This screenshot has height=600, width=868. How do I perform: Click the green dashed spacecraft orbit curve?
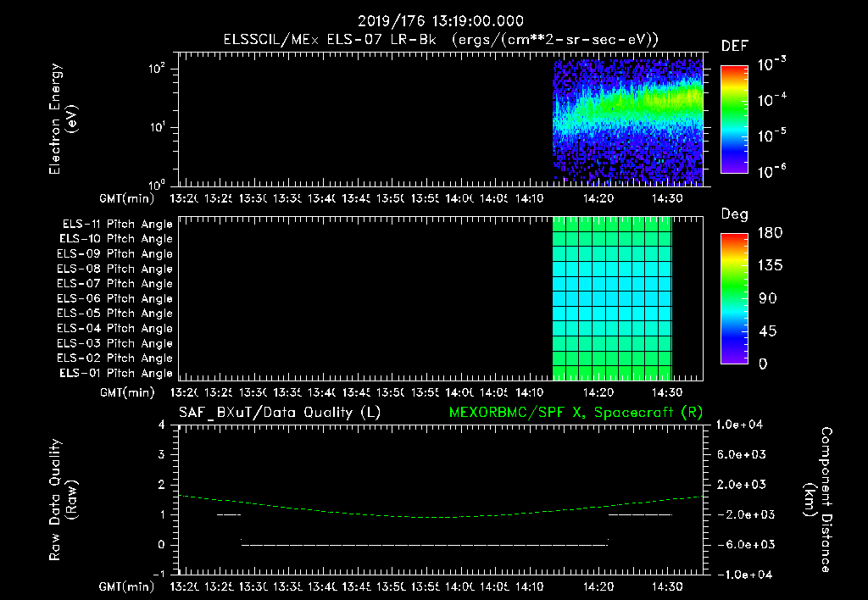pos(441,507)
